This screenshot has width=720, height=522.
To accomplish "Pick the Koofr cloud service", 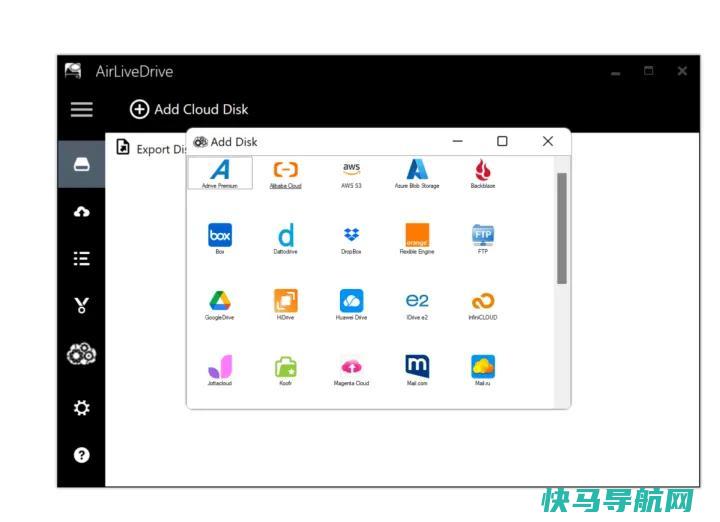I will [286, 370].
